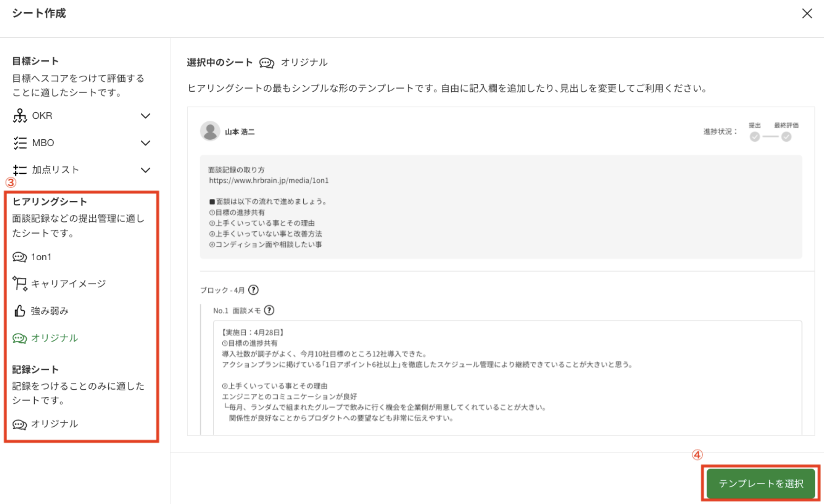This screenshot has width=824, height=504.
Task: Click the キャリアイメージ flag icon
Action: click(19, 284)
